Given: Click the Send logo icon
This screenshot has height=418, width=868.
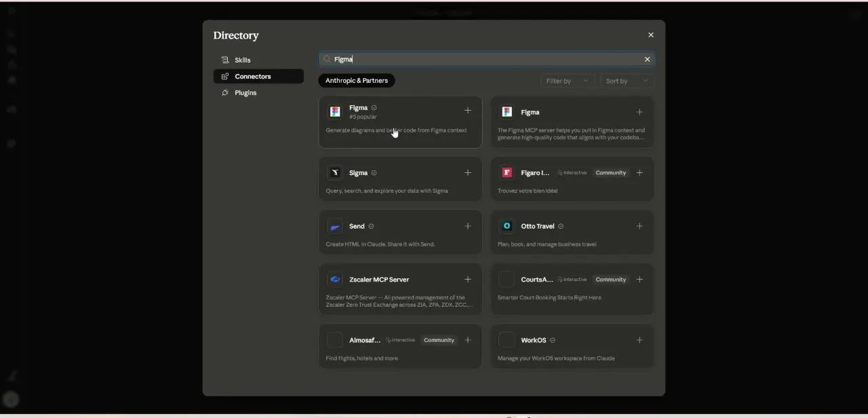Looking at the screenshot, I should tap(335, 226).
